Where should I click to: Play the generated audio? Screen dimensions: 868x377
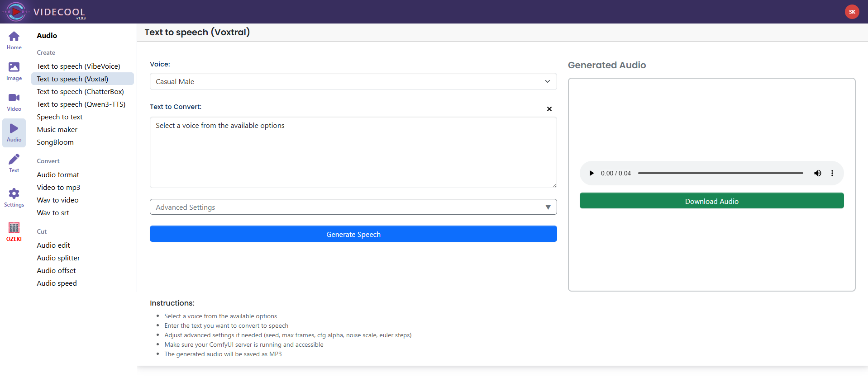[591, 173]
